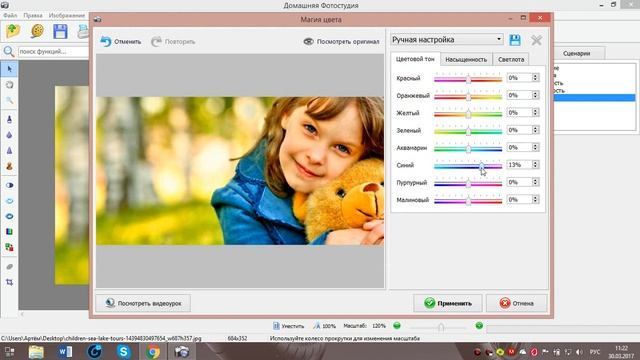This screenshot has width=640, height=360.
Task: Click the Применить apply button
Action: [448, 303]
